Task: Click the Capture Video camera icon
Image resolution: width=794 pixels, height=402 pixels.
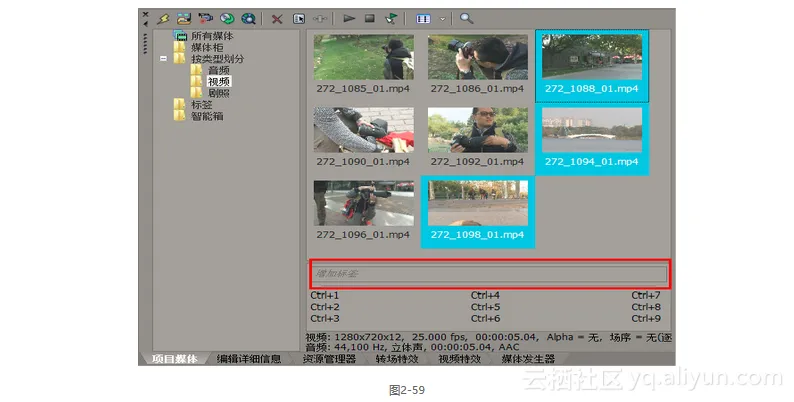Action: point(205,19)
